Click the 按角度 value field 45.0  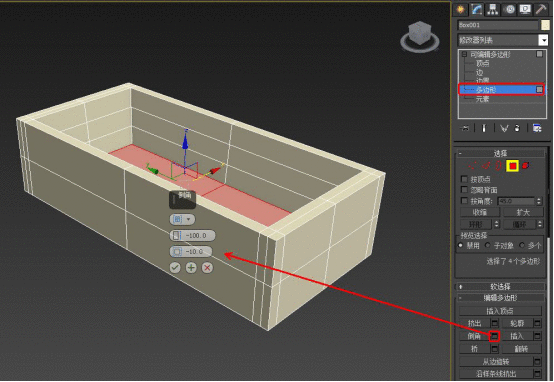click(x=516, y=201)
